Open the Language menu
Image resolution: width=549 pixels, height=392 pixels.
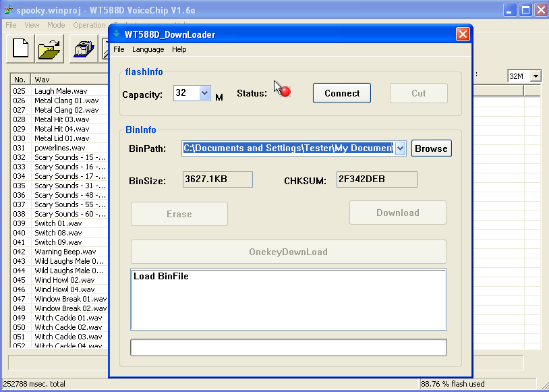pyautogui.click(x=148, y=49)
